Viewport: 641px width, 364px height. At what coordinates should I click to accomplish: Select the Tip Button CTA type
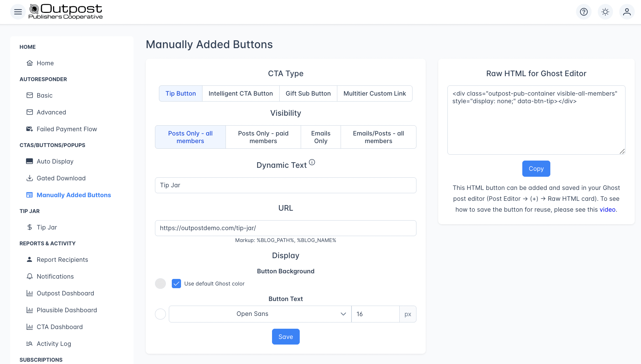tap(181, 93)
